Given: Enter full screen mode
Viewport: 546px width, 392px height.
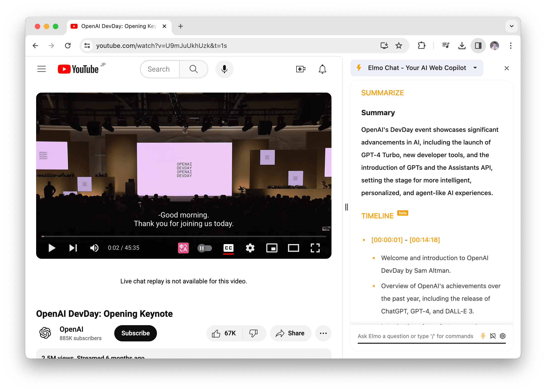Looking at the screenshot, I should click(315, 248).
